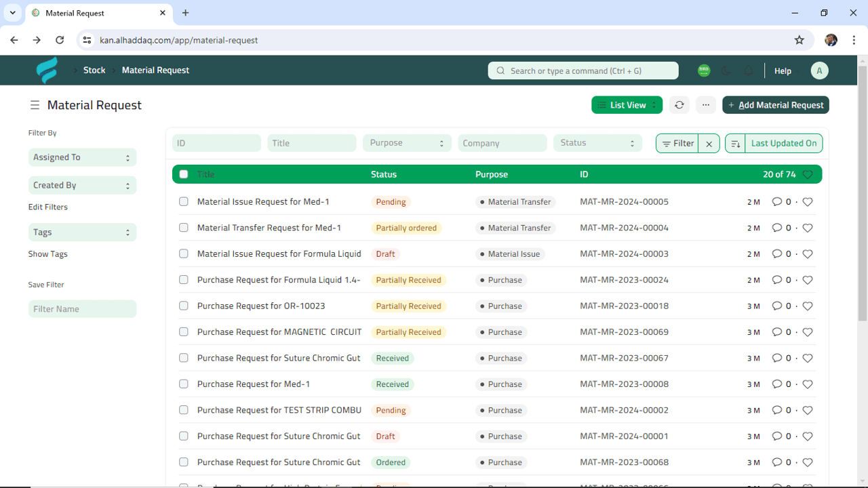Image resolution: width=868 pixels, height=488 pixels.
Task: Like MAT-MR-2024-00003 with heart icon
Action: coord(808,254)
